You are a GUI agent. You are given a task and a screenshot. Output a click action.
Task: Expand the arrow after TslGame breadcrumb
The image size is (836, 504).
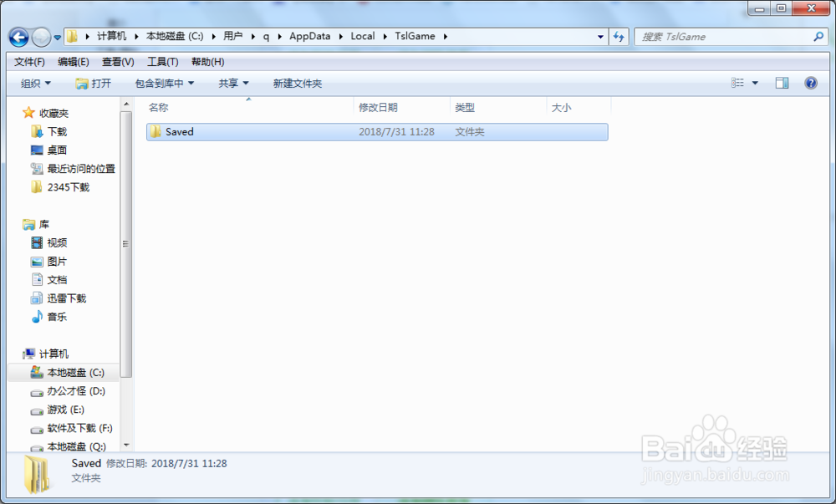[x=446, y=36]
